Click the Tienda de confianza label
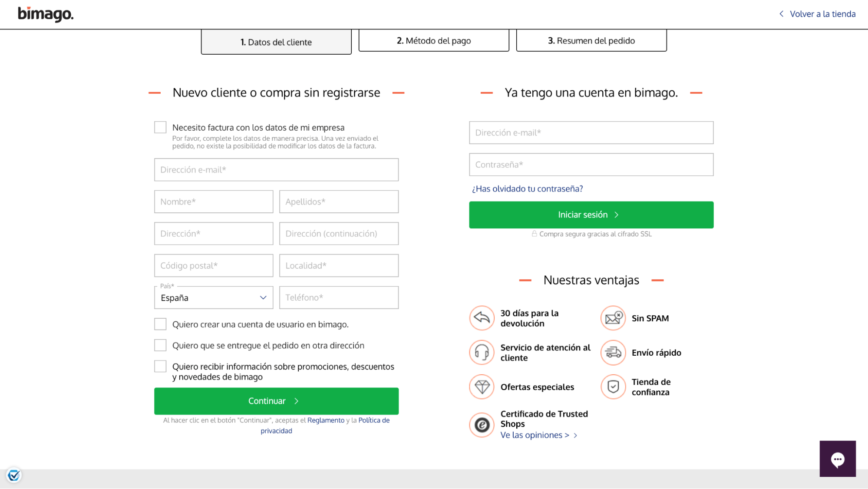 651,387
